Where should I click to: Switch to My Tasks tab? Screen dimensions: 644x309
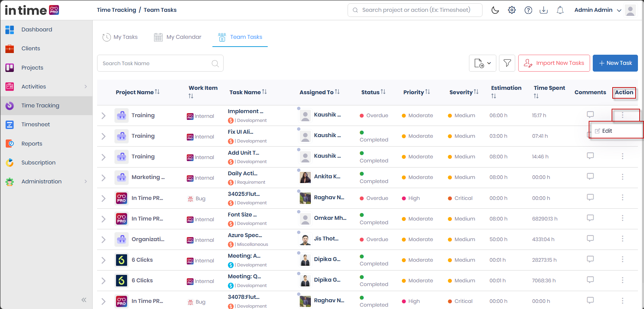120,37
